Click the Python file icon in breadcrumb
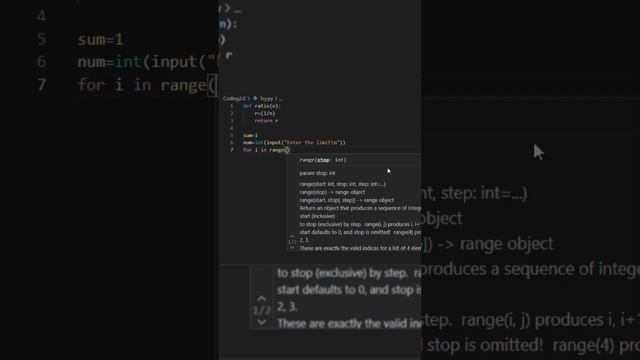The width and height of the screenshot is (640, 360). [x=255, y=98]
